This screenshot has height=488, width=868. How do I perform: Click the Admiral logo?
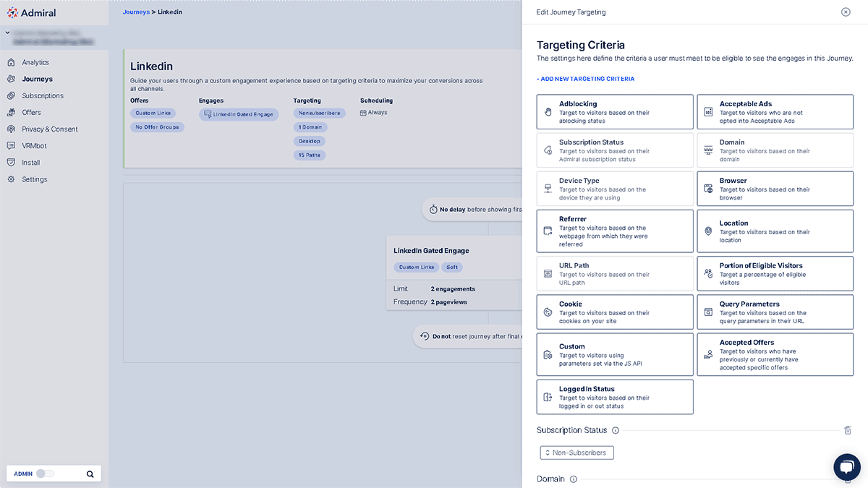pos(31,13)
